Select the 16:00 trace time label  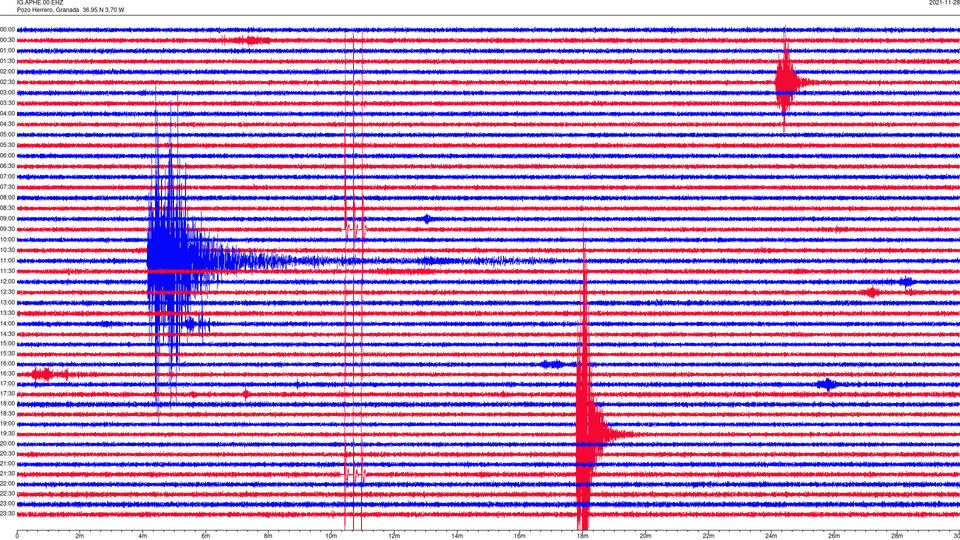point(7,364)
